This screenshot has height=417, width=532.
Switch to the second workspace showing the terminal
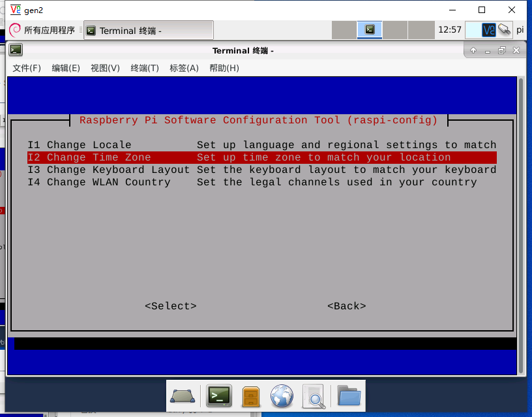point(370,30)
